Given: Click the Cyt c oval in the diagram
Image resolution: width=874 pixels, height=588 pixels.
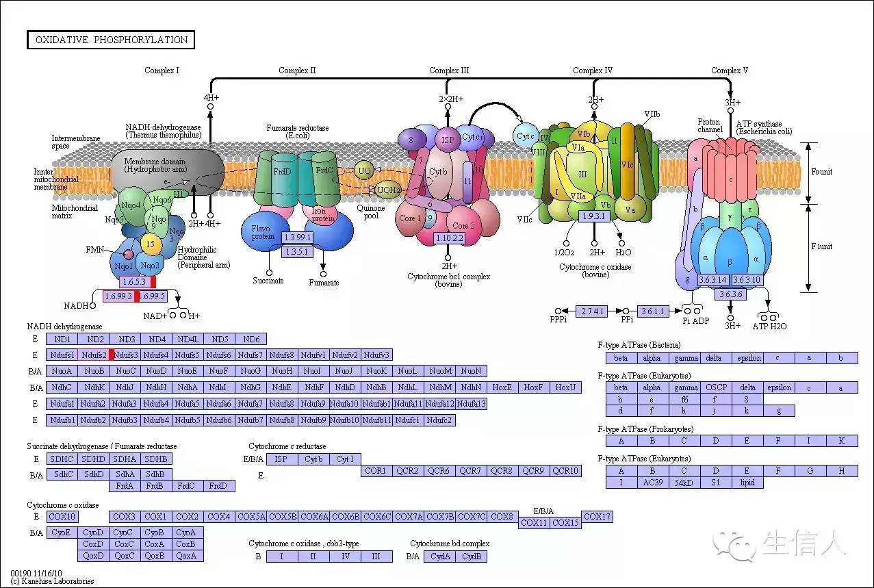Looking at the screenshot, I should click(x=525, y=136).
